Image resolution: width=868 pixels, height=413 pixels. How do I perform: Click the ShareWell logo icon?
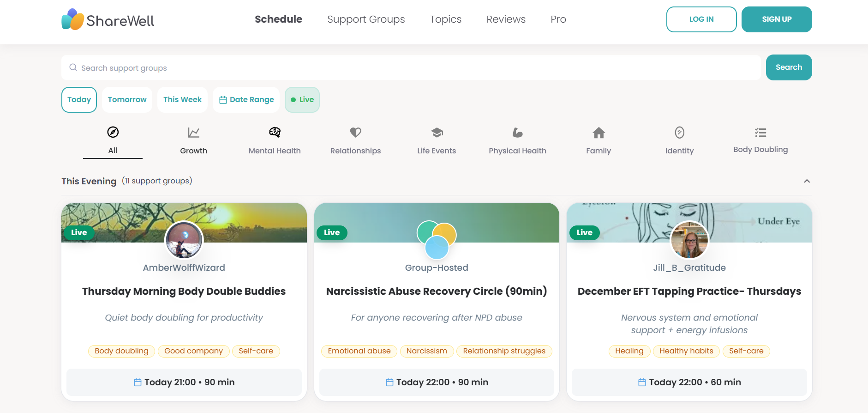click(73, 19)
